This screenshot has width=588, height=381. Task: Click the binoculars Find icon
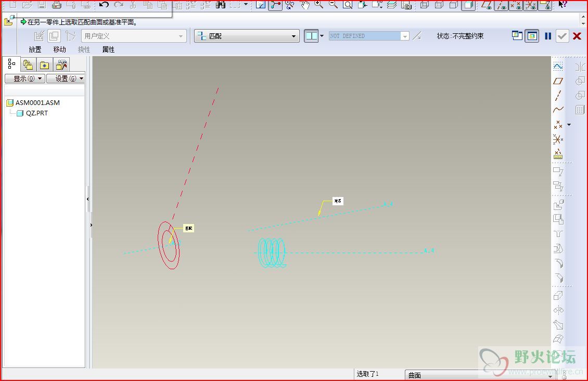(221, 5)
